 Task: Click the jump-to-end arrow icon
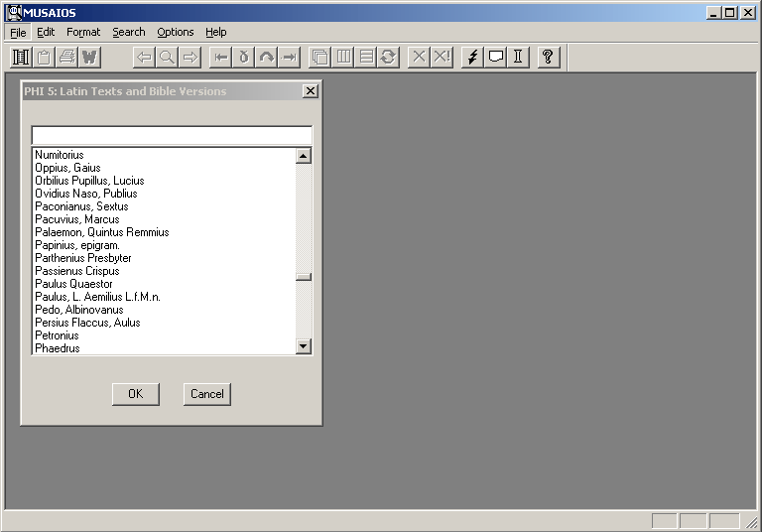(x=290, y=58)
